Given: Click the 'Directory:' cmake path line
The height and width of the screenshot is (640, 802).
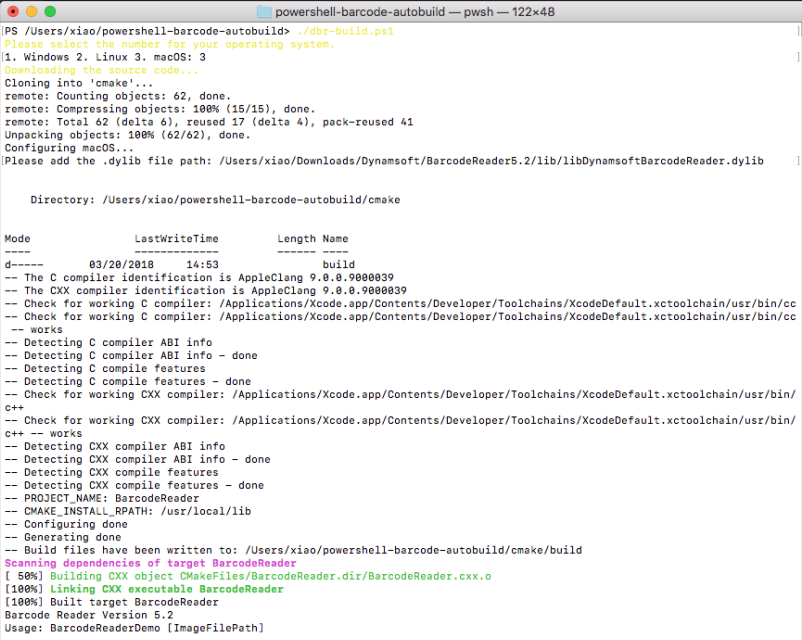Looking at the screenshot, I should pyautogui.click(x=215, y=200).
